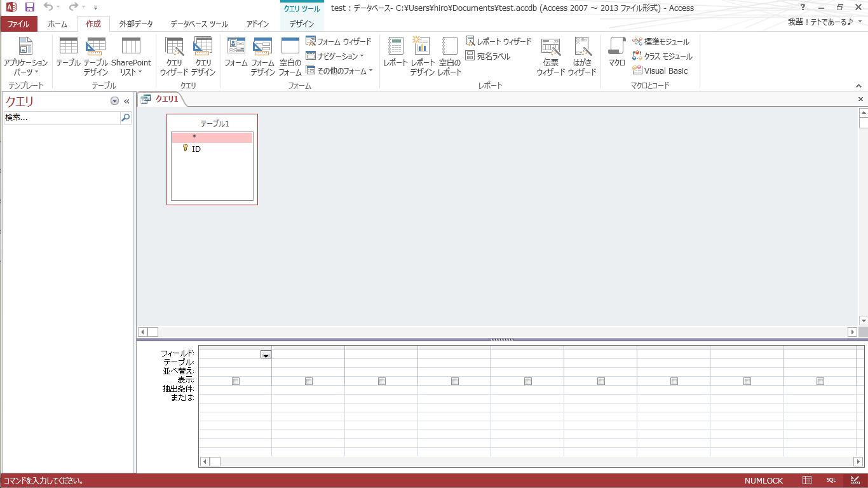Open the クエリ navigation pane category menu
Image resolution: width=868 pixels, height=488 pixels.
[x=114, y=101]
